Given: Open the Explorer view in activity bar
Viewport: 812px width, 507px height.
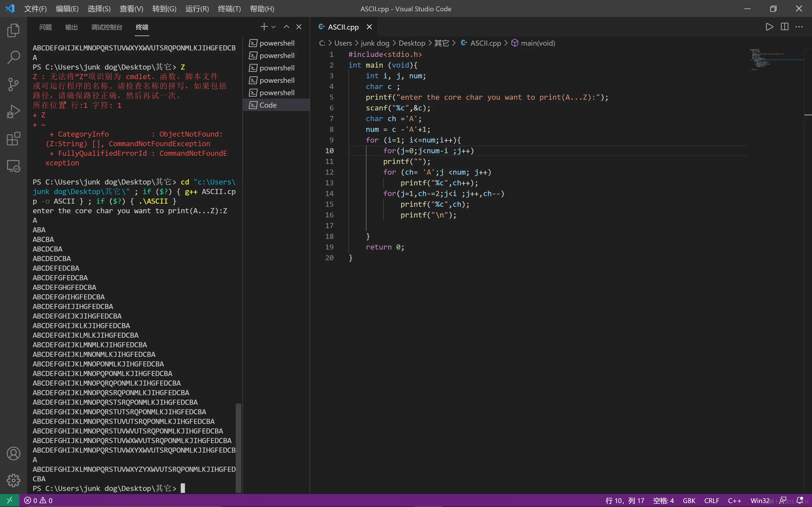Looking at the screenshot, I should click(14, 30).
